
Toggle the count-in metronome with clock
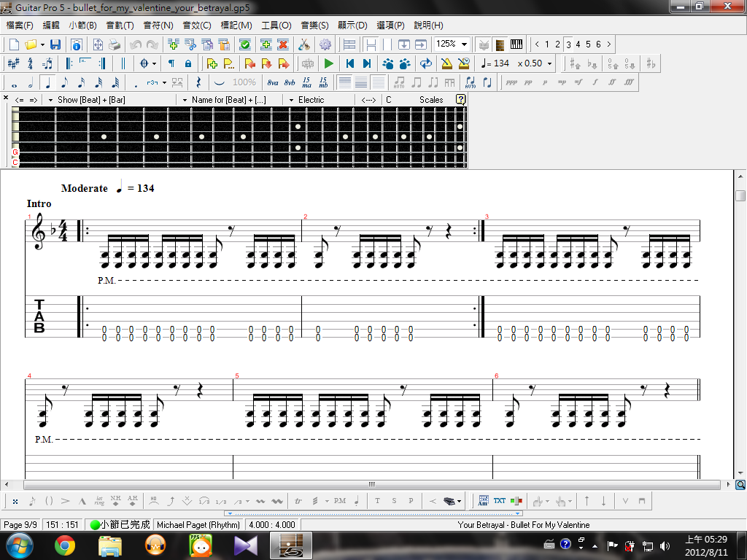[x=463, y=63]
